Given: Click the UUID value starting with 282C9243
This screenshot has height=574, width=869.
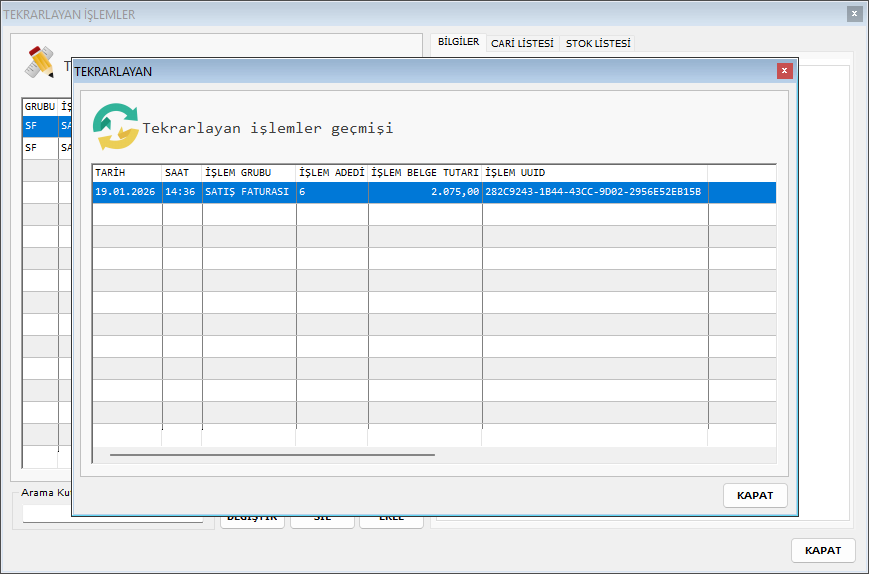Looking at the screenshot, I should (593, 192).
